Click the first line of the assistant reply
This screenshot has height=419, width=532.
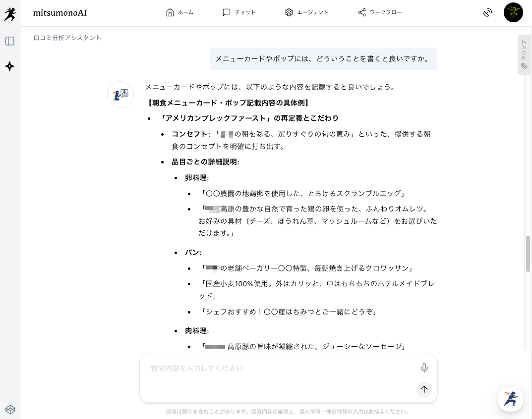pos(271,87)
